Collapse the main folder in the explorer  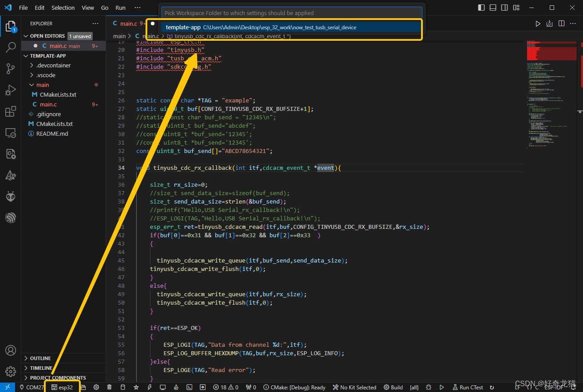43,85
